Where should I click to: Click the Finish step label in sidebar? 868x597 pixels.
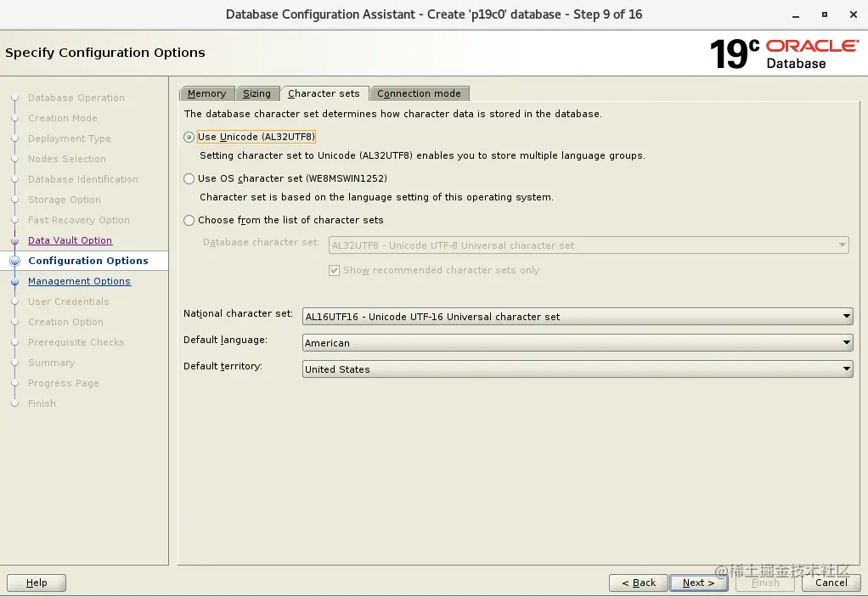click(42, 403)
